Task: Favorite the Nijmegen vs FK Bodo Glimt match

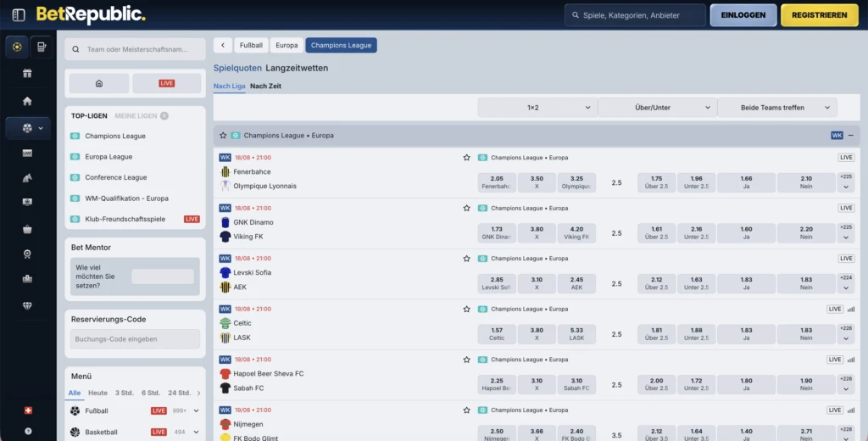Action: (x=467, y=410)
